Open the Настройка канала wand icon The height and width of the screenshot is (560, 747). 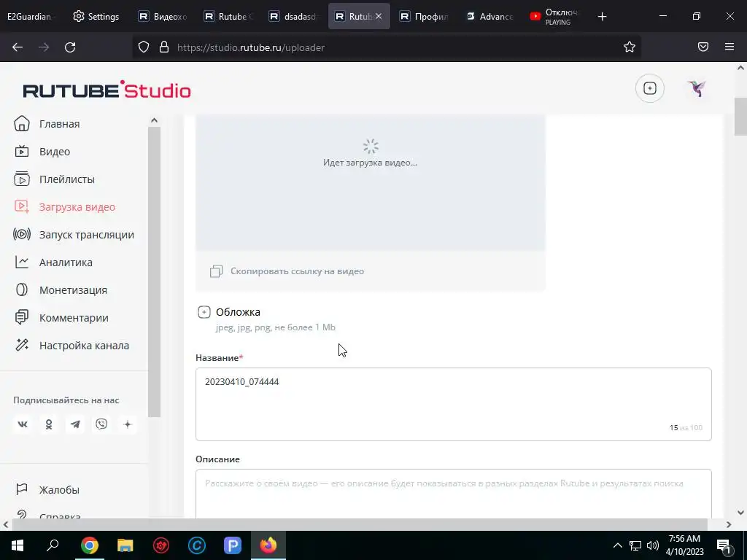point(21,345)
